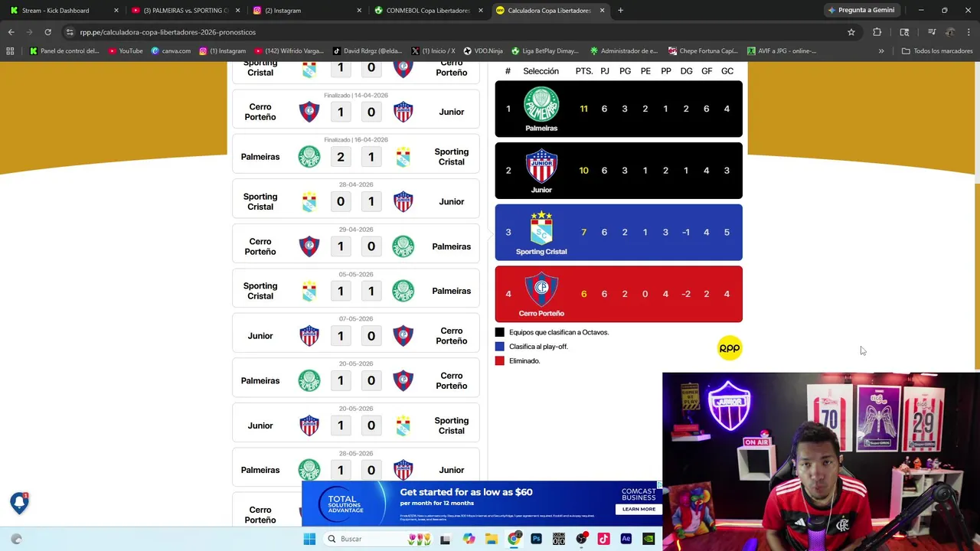The height and width of the screenshot is (551, 980).
Task: Open the Panel de control bookmark
Action: click(65, 51)
